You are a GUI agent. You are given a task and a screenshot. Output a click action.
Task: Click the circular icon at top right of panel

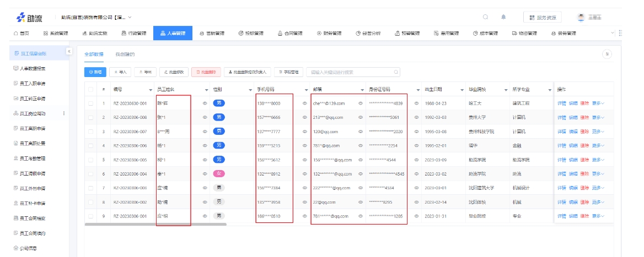tap(607, 54)
